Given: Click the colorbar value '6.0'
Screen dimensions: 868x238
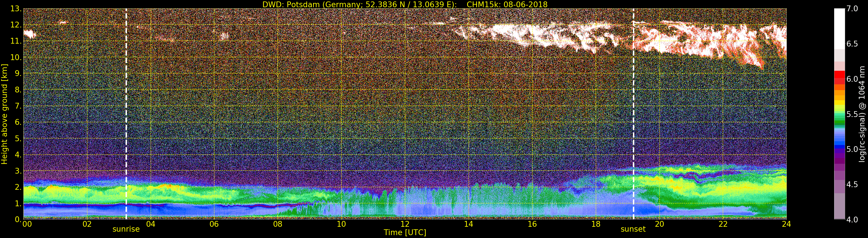Looking at the screenshot, I should point(852,79).
